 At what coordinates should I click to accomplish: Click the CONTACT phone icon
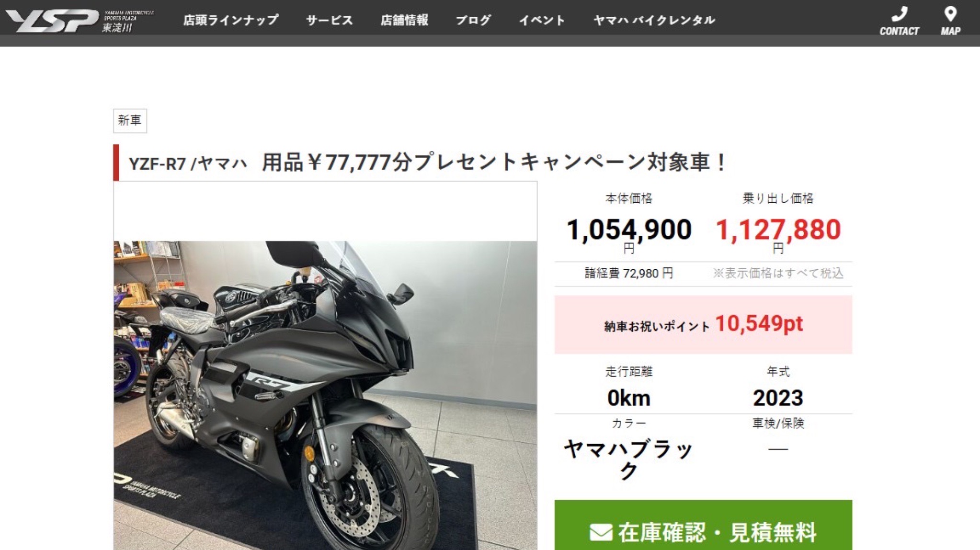pyautogui.click(x=899, y=14)
